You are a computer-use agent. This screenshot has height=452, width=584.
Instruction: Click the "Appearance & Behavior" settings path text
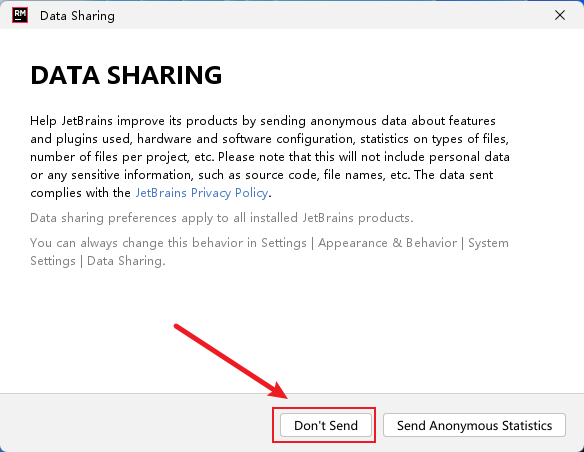[x=387, y=243]
